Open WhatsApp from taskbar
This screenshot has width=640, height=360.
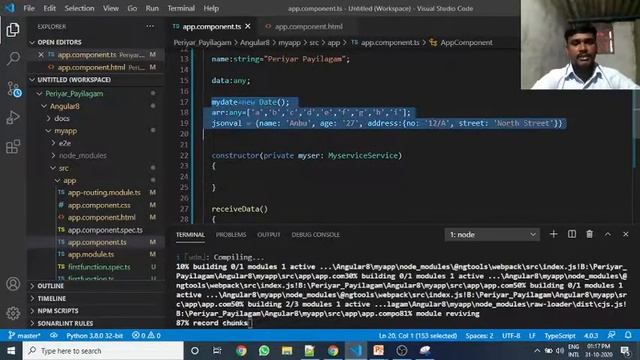tap(264, 351)
